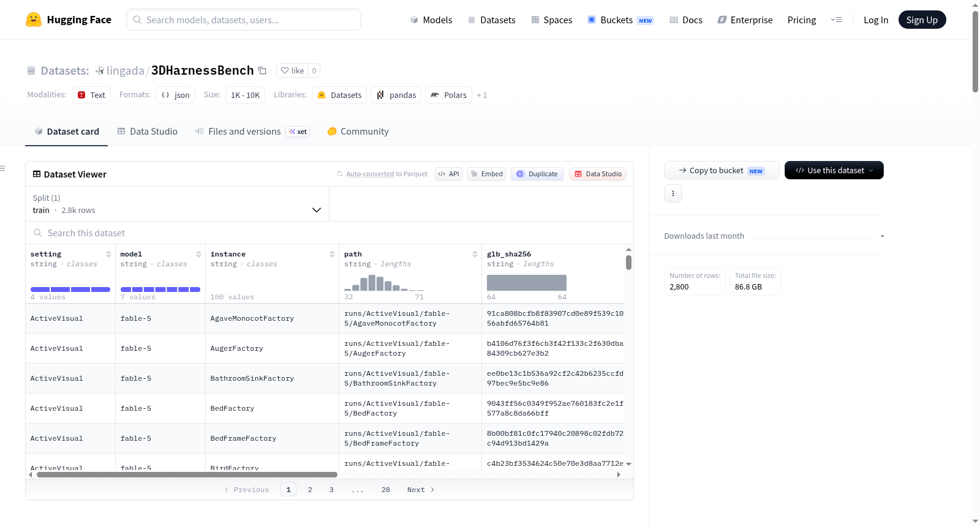Image resolution: width=980 pixels, height=527 pixels.
Task: Select the runs/ActiveVisual/fable-5/BedFactory path cell
Action: click(410, 408)
